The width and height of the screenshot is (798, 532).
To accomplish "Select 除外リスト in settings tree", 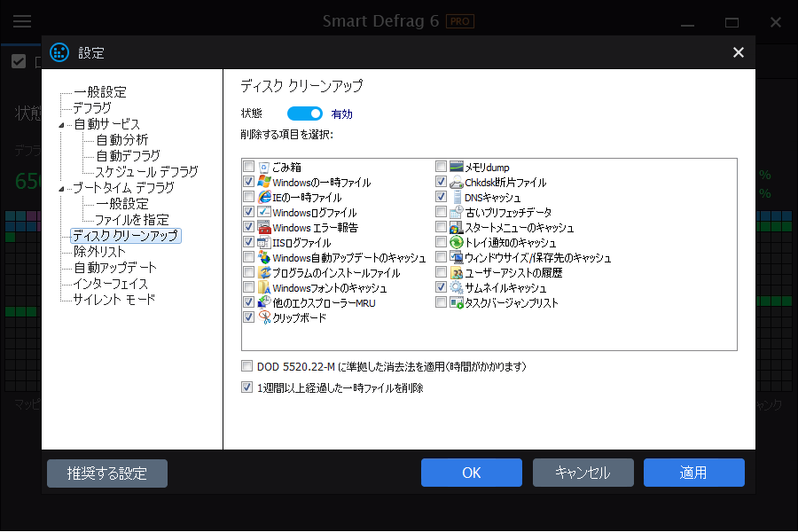I will [99, 252].
